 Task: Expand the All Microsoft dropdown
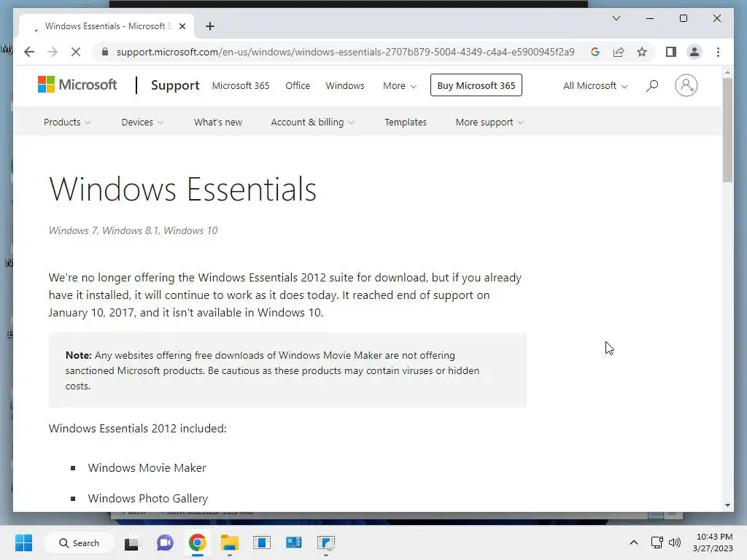pos(595,86)
